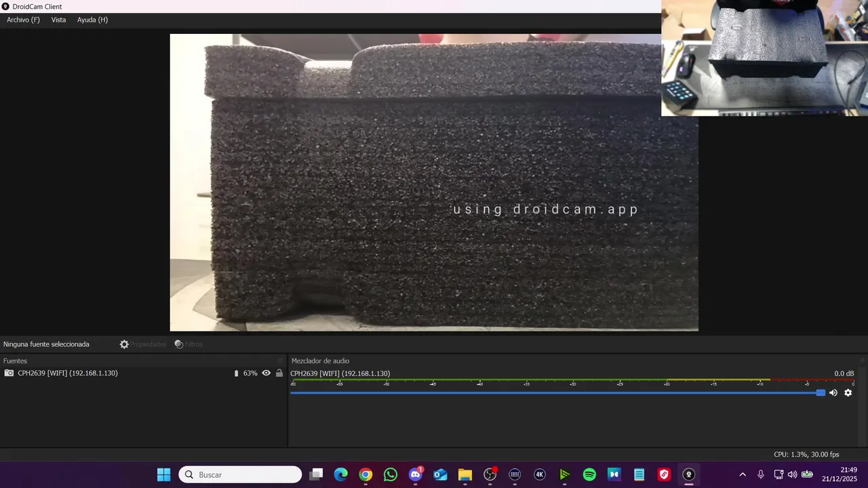Open Spotify from the taskbar
868x488 pixels.
tap(589, 474)
